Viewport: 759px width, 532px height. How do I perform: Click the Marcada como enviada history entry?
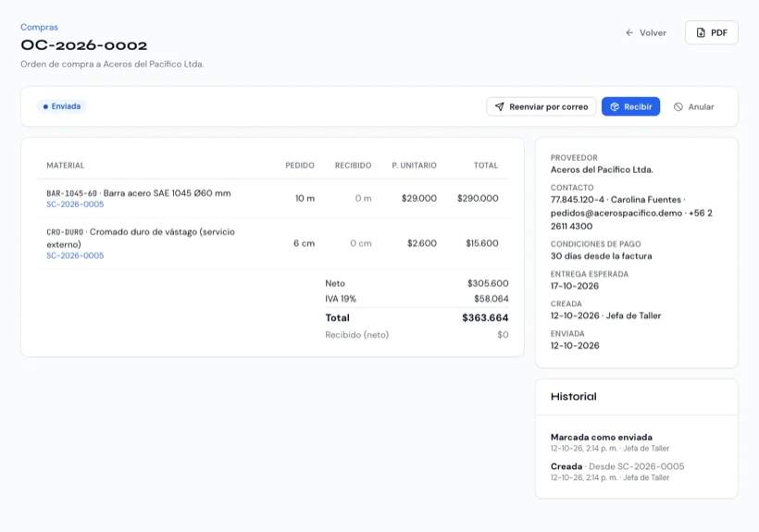click(x=610, y=442)
